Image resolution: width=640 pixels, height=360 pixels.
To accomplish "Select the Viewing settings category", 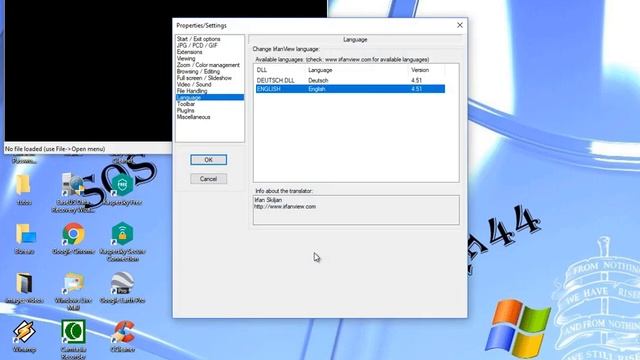I will pos(186,58).
